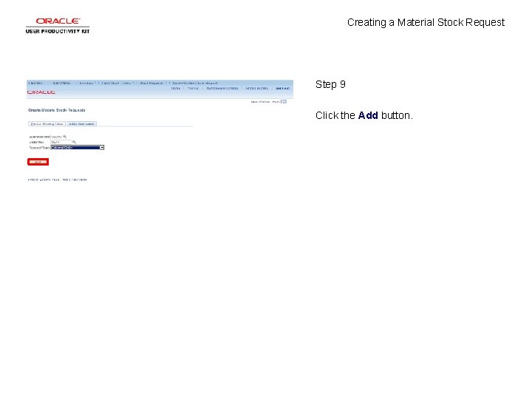Open the Main Menu dropdown
Image resolution: width=532 pixels, height=399 pixels.
tap(62, 83)
